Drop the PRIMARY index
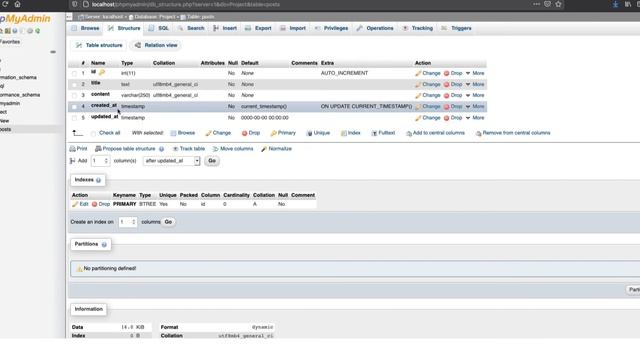Screen dimensions: 640x360 point(101,204)
